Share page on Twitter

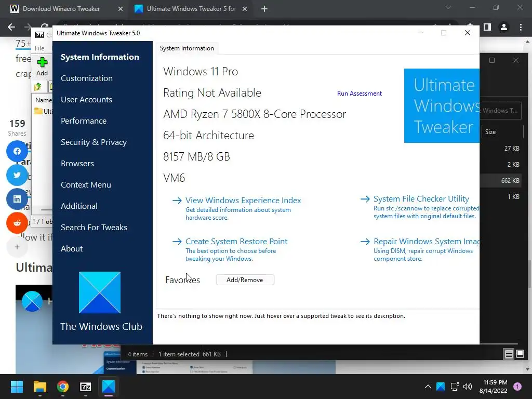17,175
